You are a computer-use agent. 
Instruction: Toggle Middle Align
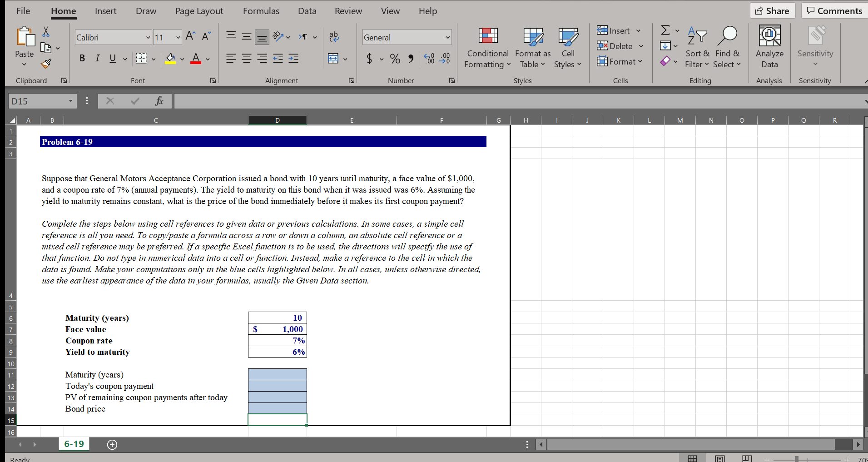[247, 37]
